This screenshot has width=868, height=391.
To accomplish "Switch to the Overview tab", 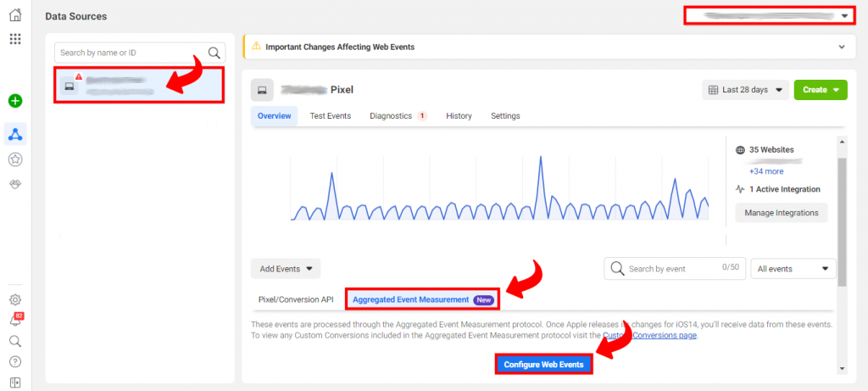I will pos(274,116).
